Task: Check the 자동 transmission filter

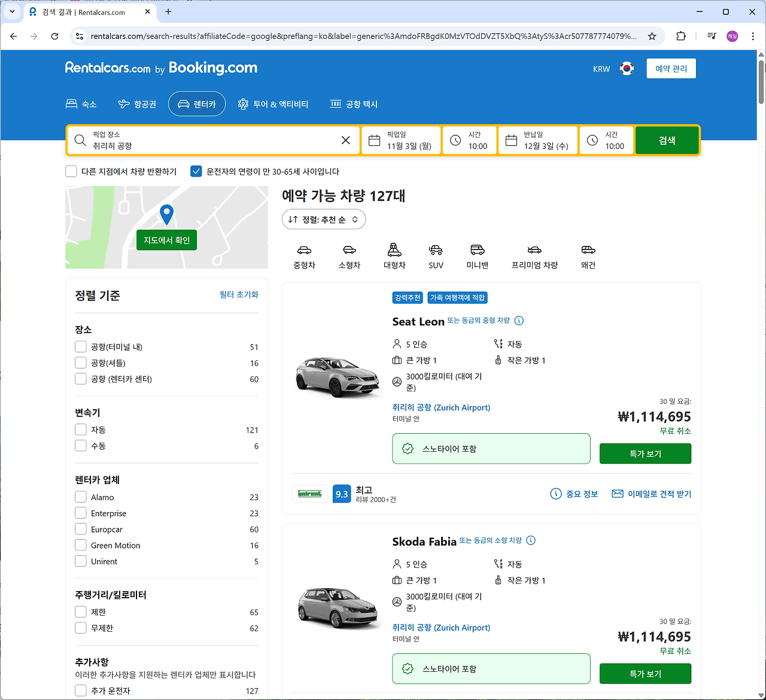Action: point(81,430)
